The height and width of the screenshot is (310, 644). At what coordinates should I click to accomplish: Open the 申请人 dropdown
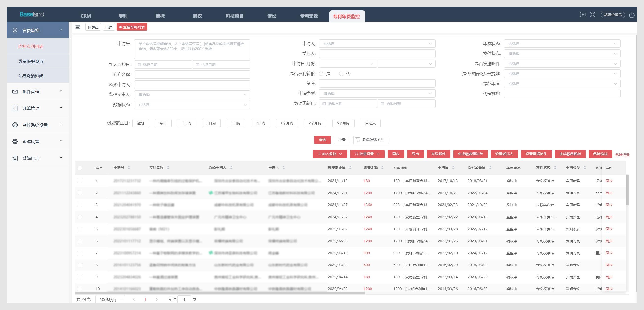tap(377, 44)
